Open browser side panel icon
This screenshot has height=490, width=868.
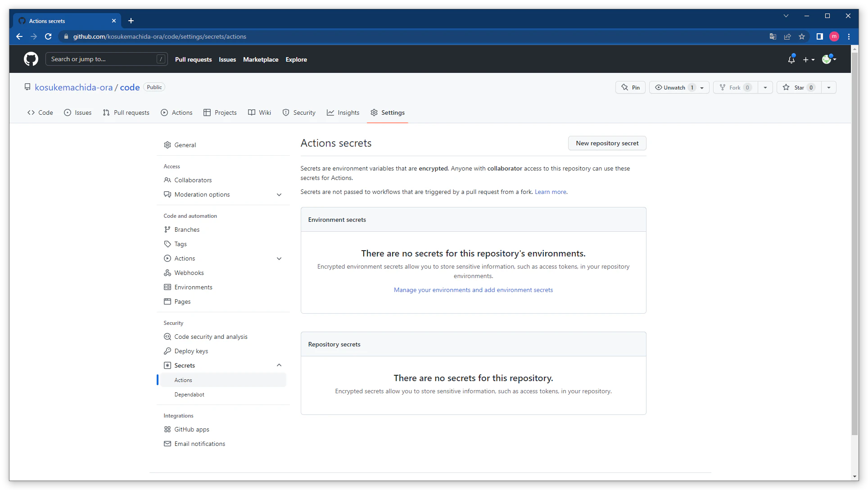[819, 36]
